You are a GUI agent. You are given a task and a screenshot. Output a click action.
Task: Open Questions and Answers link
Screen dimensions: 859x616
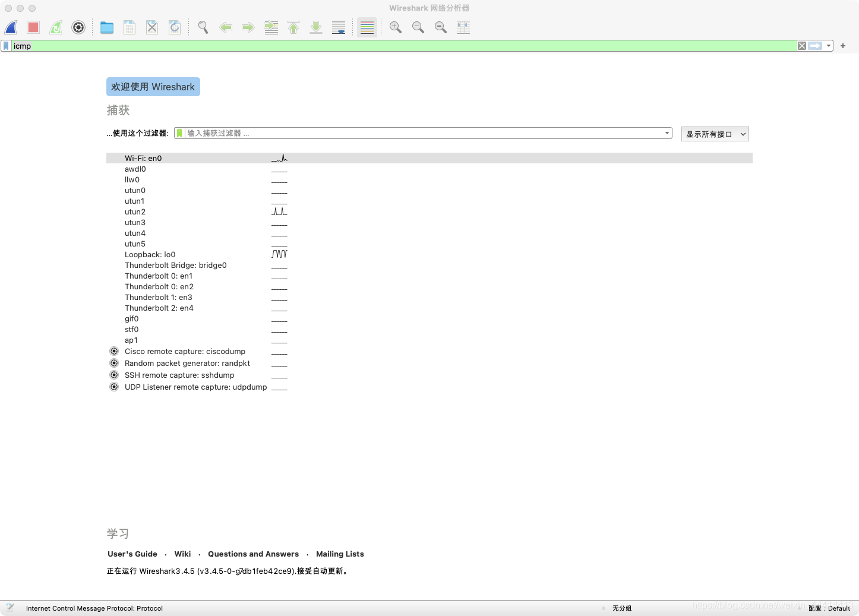(253, 554)
